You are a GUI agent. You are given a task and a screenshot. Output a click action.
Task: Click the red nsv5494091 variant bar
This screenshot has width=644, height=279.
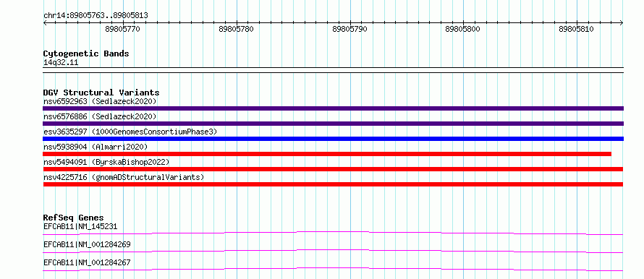tap(333, 169)
